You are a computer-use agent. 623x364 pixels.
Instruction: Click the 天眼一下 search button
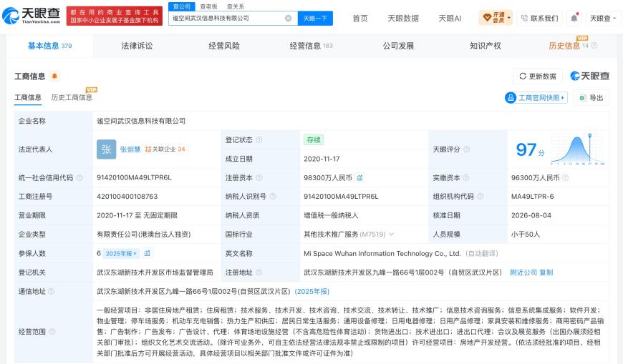[x=315, y=19]
